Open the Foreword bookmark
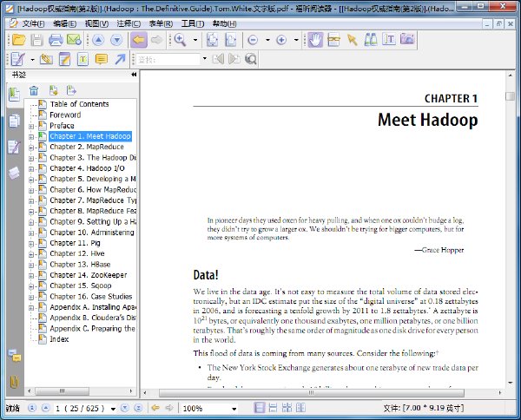This screenshot has width=521, height=420. point(65,115)
